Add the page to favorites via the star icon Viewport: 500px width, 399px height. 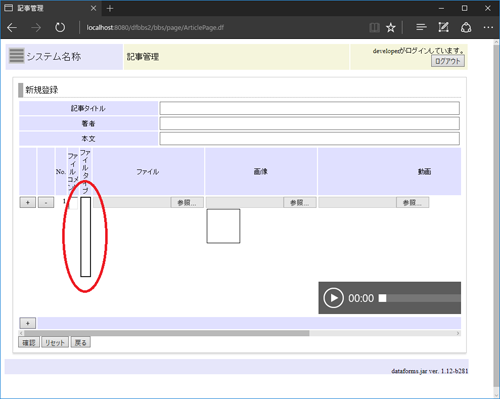(391, 27)
